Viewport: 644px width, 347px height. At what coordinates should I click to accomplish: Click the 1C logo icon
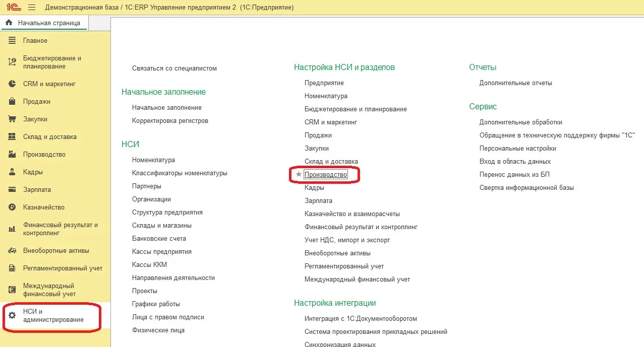click(13, 8)
